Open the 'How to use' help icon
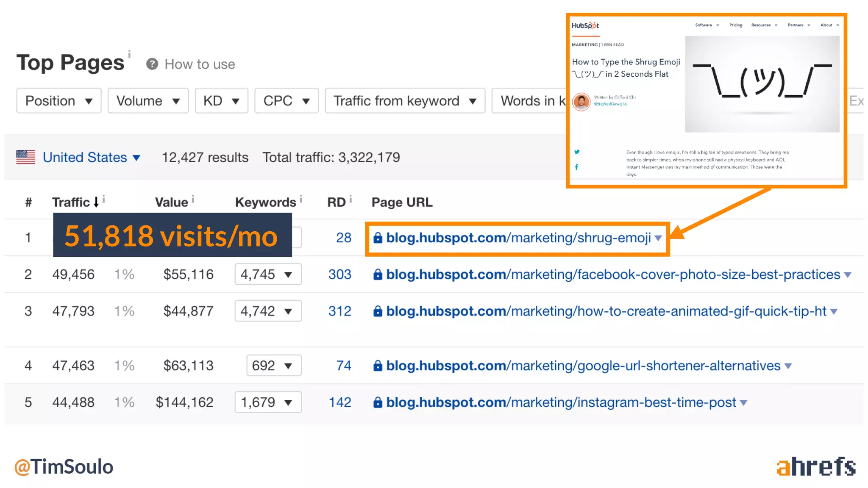Viewport: 868px width, 488px height. [x=152, y=64]
